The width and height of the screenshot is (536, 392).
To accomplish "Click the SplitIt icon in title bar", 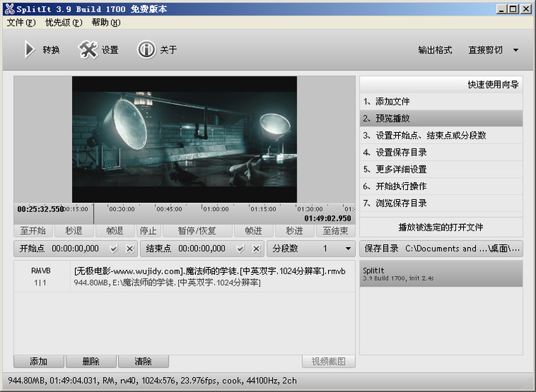I will (x=9, y=9).
